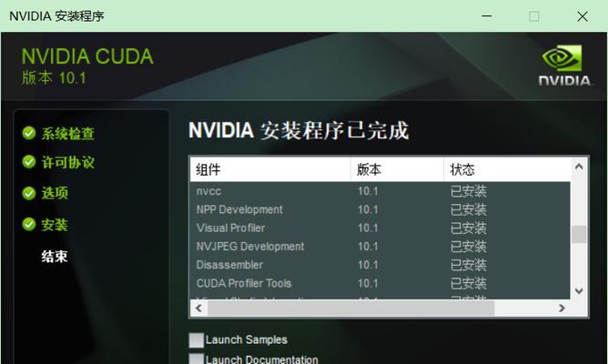This screenshot has width=608, height=364.
Task: Click the horizontal scroll left arrow
Action: [x=199, y=308]
